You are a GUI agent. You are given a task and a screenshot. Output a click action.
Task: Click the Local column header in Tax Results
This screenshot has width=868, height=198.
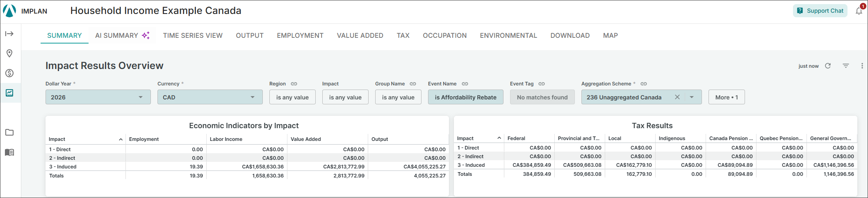630,138
